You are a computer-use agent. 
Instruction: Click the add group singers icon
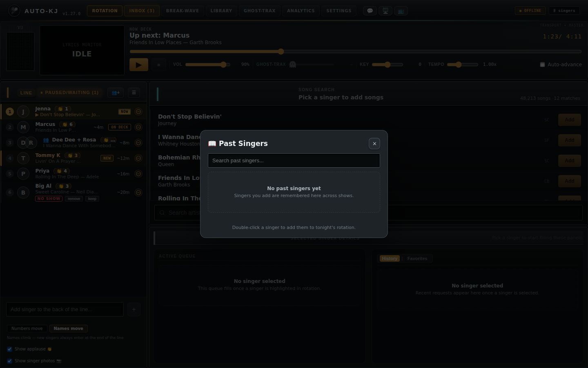tap(116, 92)
